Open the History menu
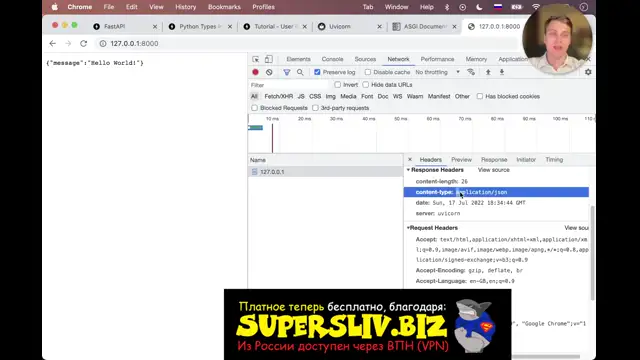The height and width of the screenshot is (360, 640). 185,7
